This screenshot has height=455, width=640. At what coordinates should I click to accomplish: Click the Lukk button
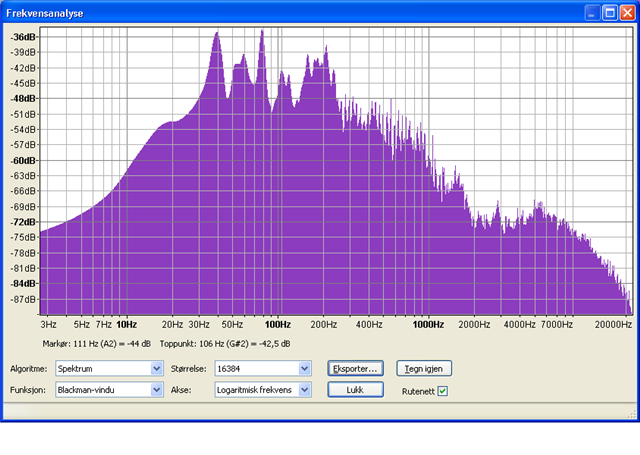point(355,390)
